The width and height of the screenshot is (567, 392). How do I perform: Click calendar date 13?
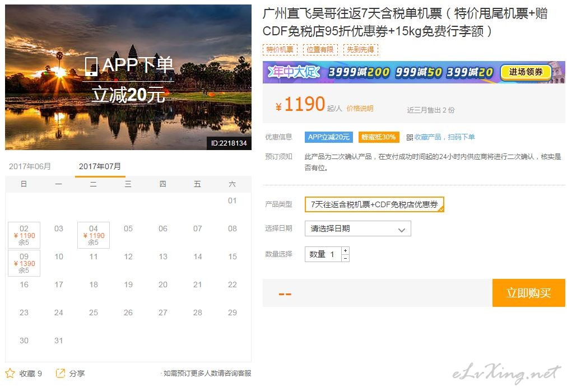click(x=163, y=256)
